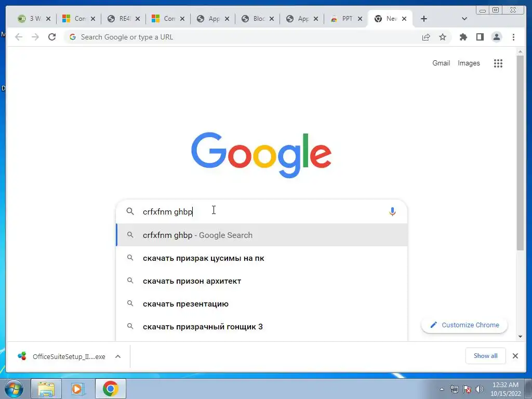Image resolution: width=532 pixels, height=399 pixels.
Task: Open a new tab with the plus button
Action: 424,19
